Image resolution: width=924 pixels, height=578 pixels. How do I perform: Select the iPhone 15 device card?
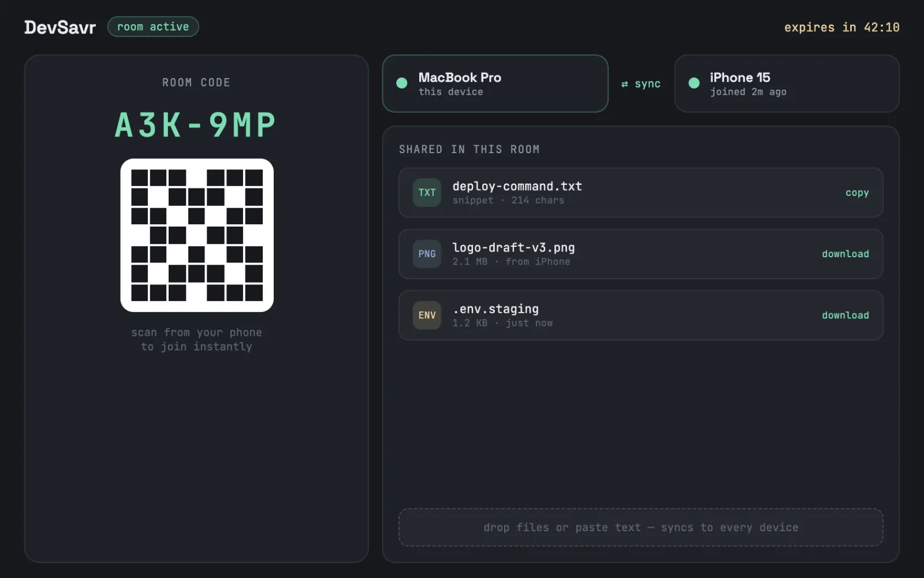pos(787,84)
